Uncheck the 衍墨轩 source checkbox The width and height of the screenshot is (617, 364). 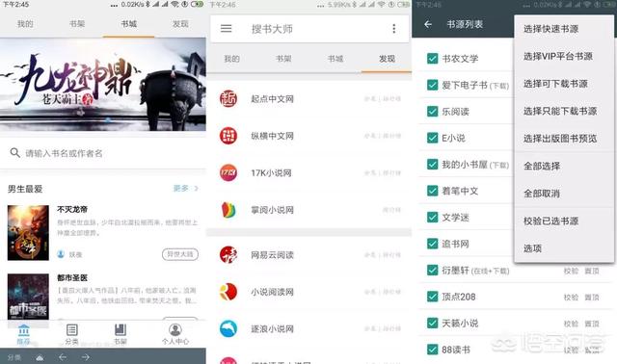coord(433,270)
